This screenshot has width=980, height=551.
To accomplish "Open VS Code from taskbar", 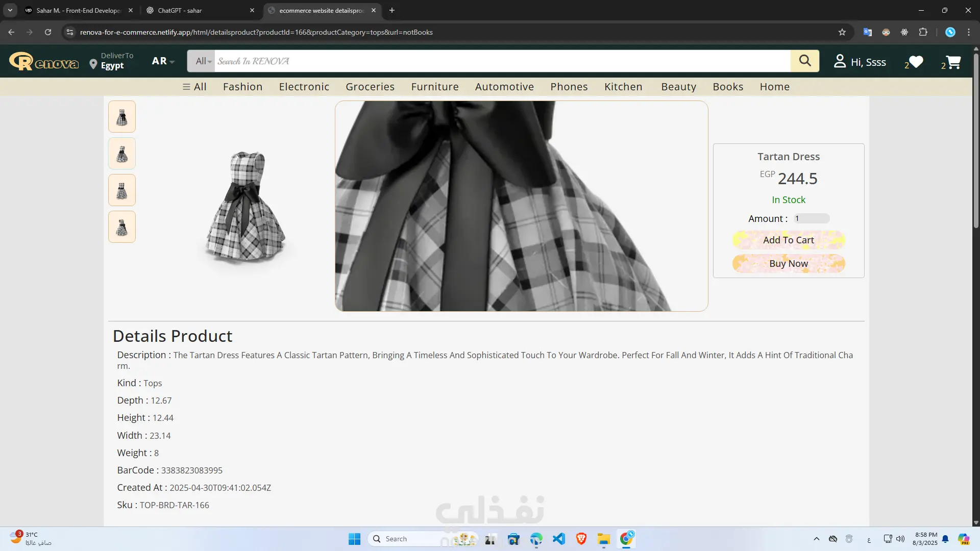I will pos(558,539).
